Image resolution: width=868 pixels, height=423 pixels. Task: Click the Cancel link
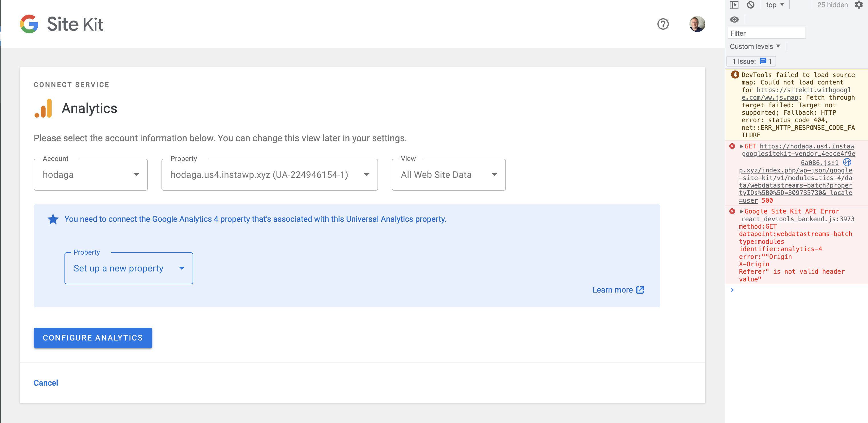46,383
